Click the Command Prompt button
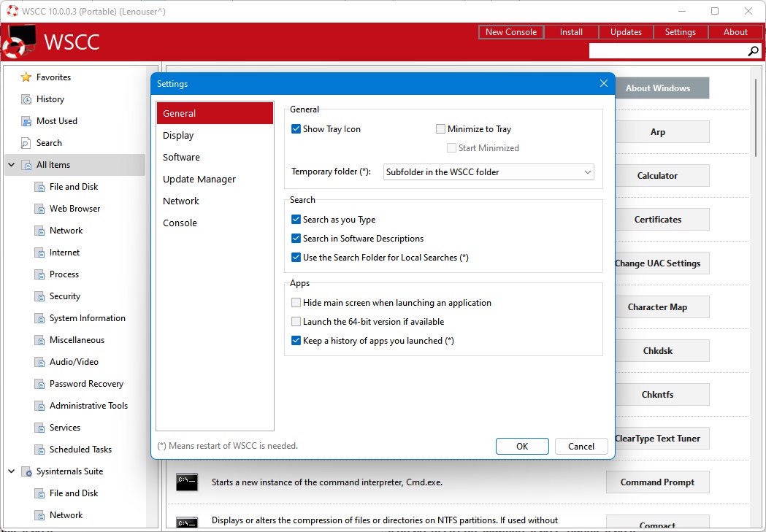The height and width of the screenshot is (532, 766). (x=657, y=482)
